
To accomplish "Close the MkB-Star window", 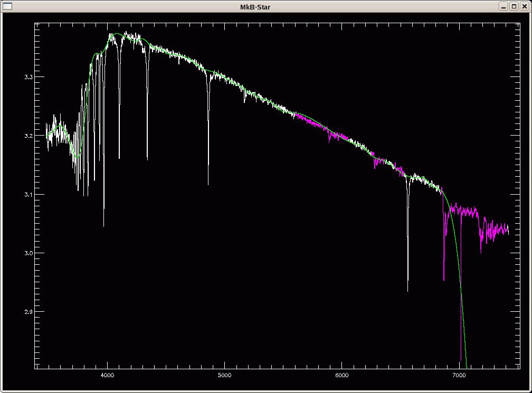I will [524, 6].
